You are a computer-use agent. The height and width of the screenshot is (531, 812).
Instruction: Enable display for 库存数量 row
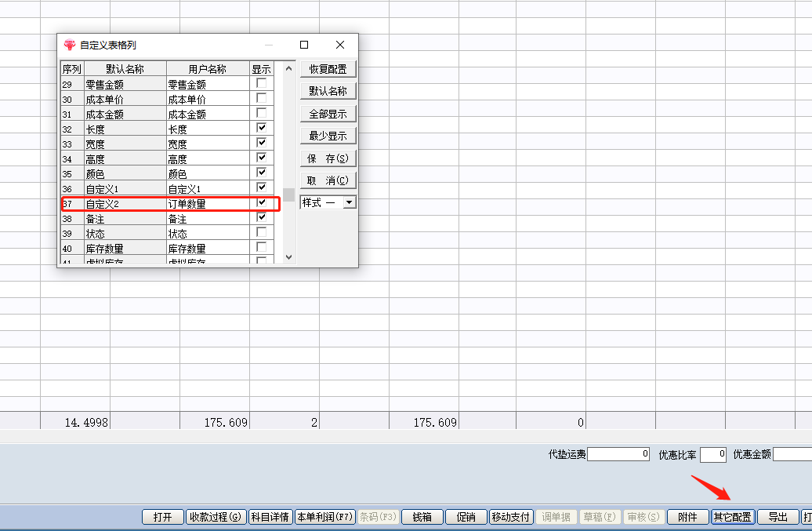coord(262,247)
